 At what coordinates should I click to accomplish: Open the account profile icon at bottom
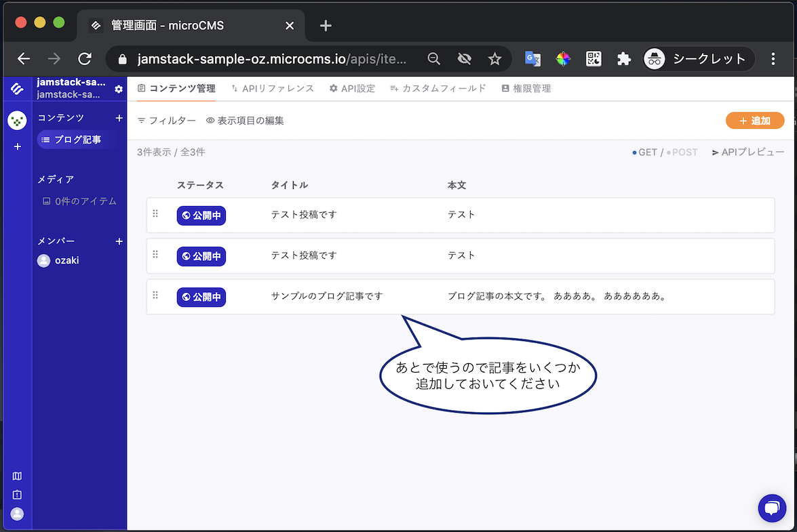(x=17, y=514)
